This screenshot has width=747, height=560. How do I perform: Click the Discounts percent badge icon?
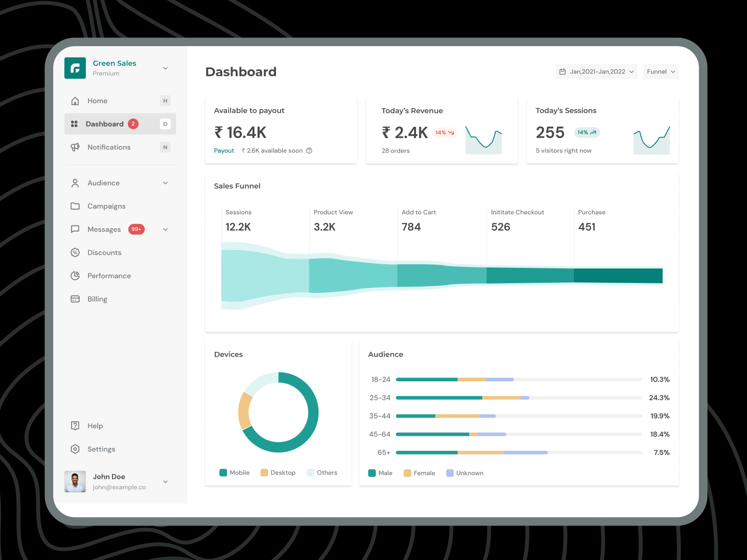pos(75,252)
